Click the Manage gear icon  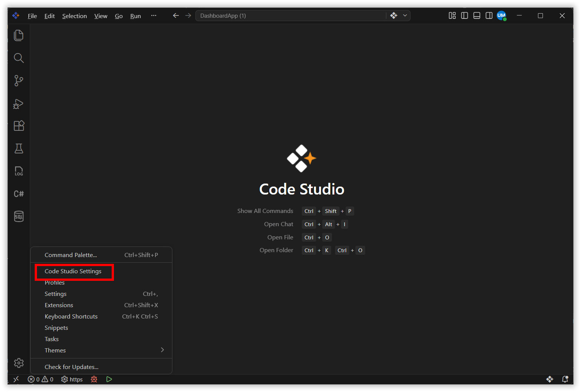coord(18,363)
